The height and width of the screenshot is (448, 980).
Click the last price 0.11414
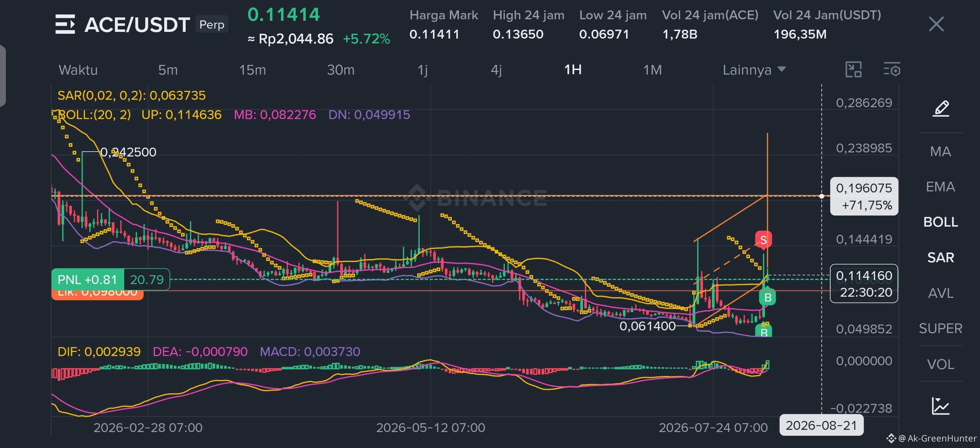tap(284, 14)
